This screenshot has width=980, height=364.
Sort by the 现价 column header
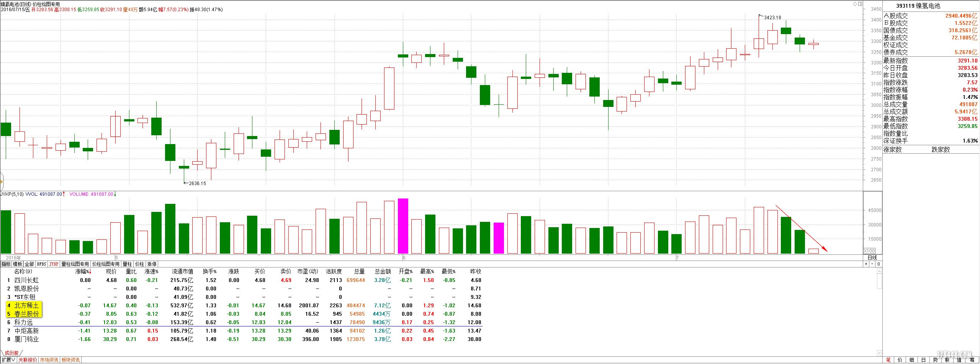tap(111, 271)
